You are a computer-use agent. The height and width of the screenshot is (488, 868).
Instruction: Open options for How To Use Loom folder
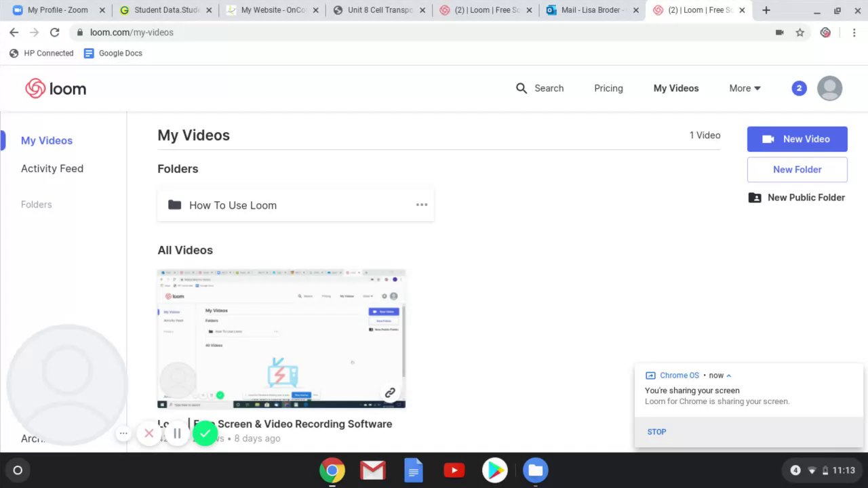tap(422, 205)
